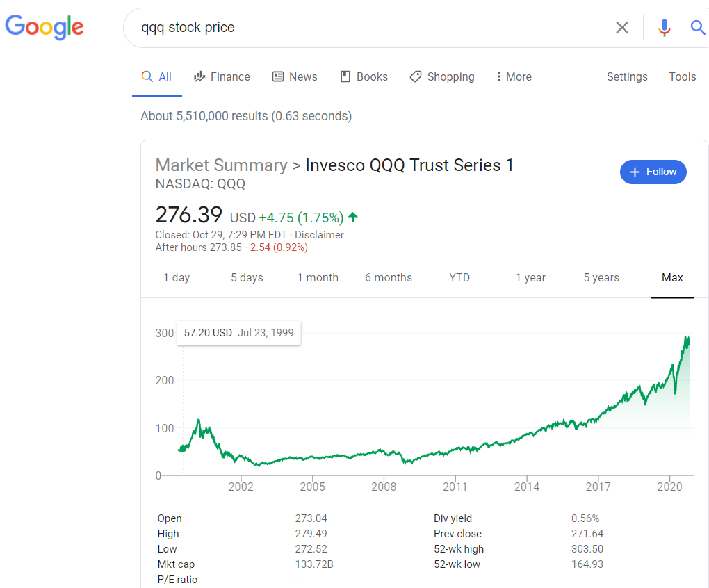Start voice search with microphone icon
The width and height of the screenshot is (709, 588).
pyautogui.click(x=665, y=28)
